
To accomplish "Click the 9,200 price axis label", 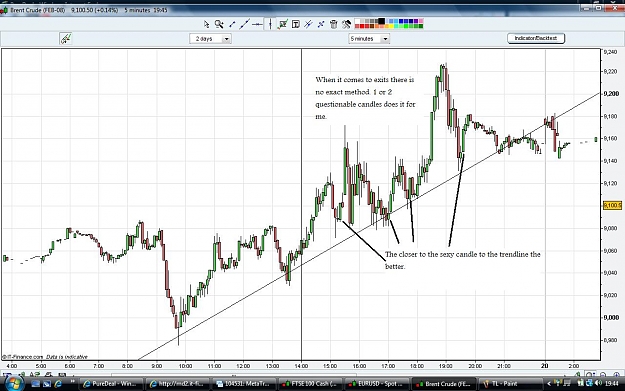I will click(x=611, y=94).
